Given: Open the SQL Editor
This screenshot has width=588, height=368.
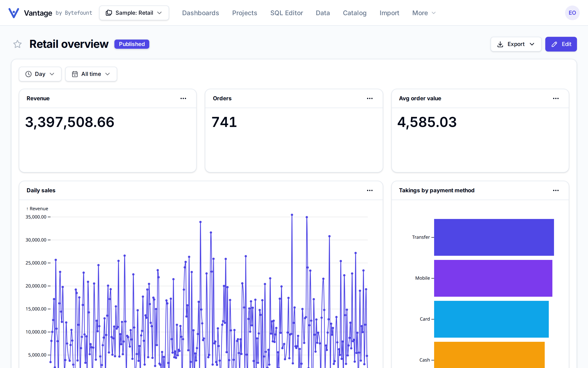Looking at the screenshot, I should [x=286, y=13].
